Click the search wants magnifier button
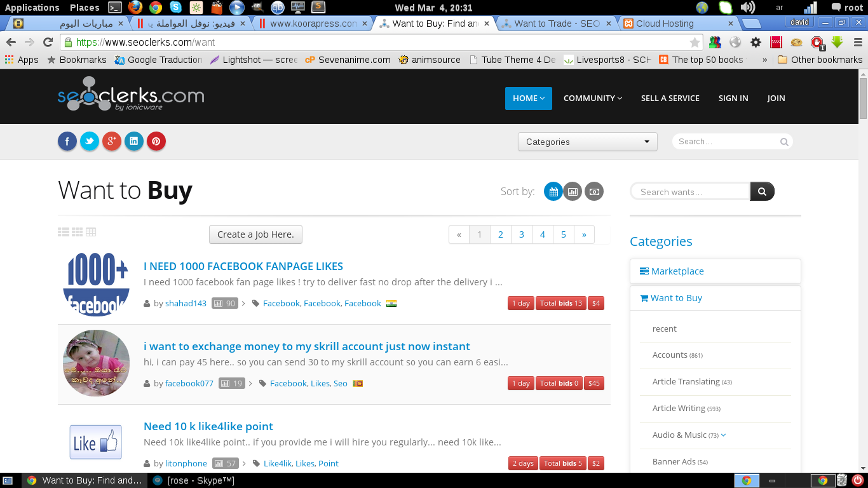868x488 pixels. pyautogui.click(x=762, y=191)
